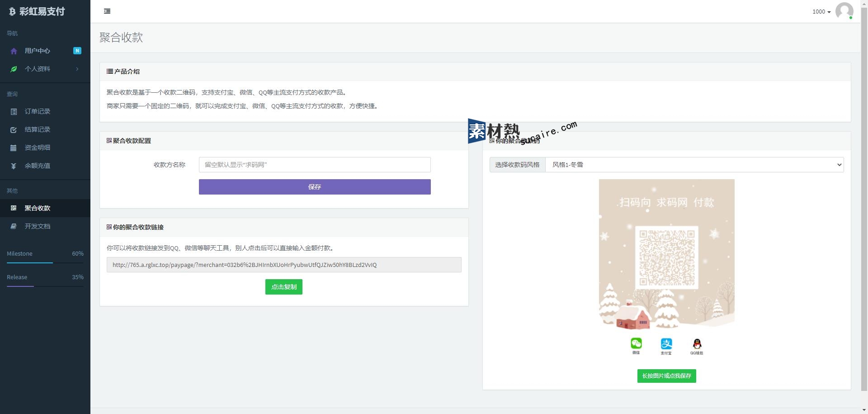Click the 收款方名称 label text
The width and height of the screenshot is (868, 414).
coord(170,165)
